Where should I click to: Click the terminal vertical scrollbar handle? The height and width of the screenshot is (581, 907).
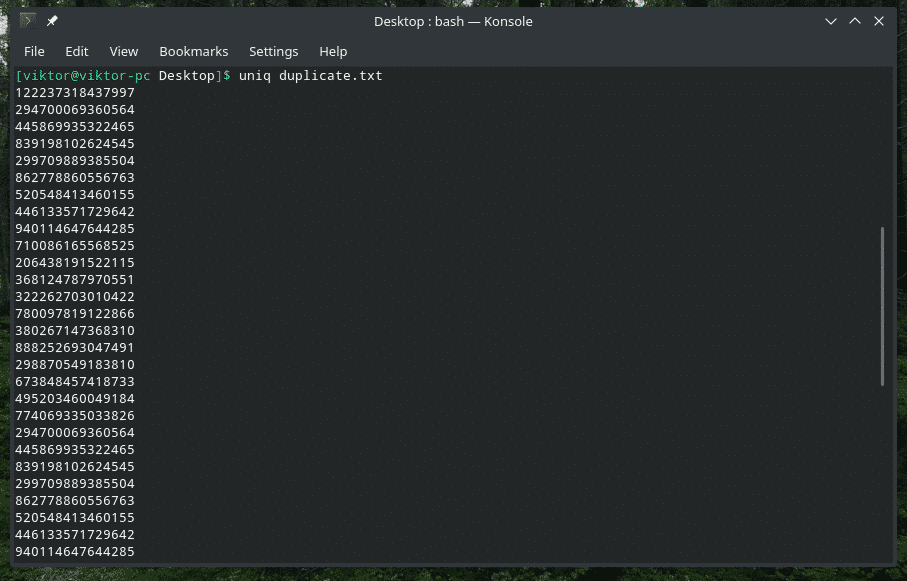pos(882,306)
